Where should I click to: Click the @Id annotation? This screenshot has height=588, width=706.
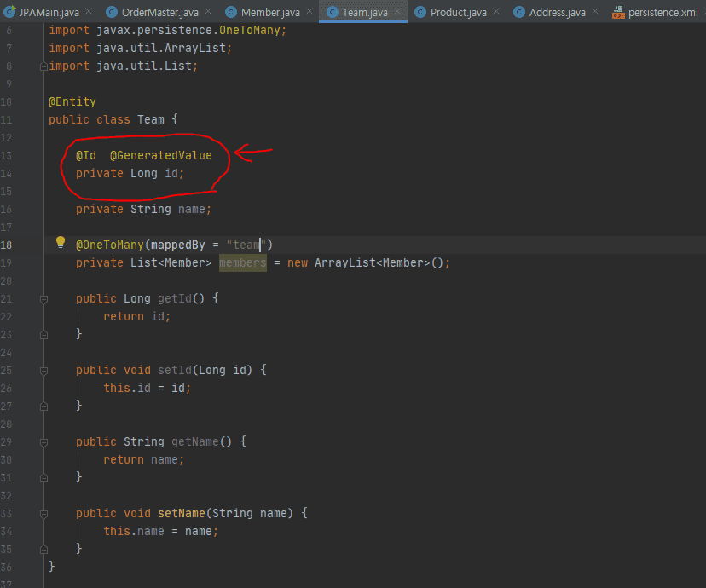coord(86,156)
